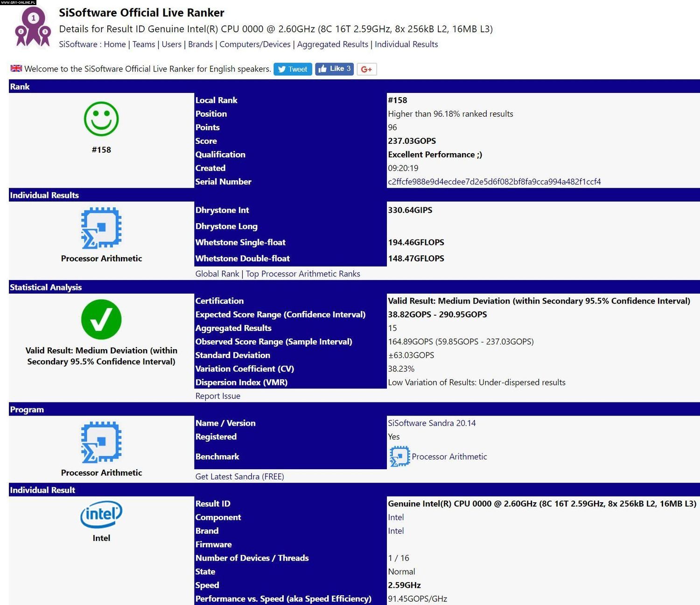Click the green checkmark certification icon
Screen dimensions: 700x605
click(x=101, y=319)
